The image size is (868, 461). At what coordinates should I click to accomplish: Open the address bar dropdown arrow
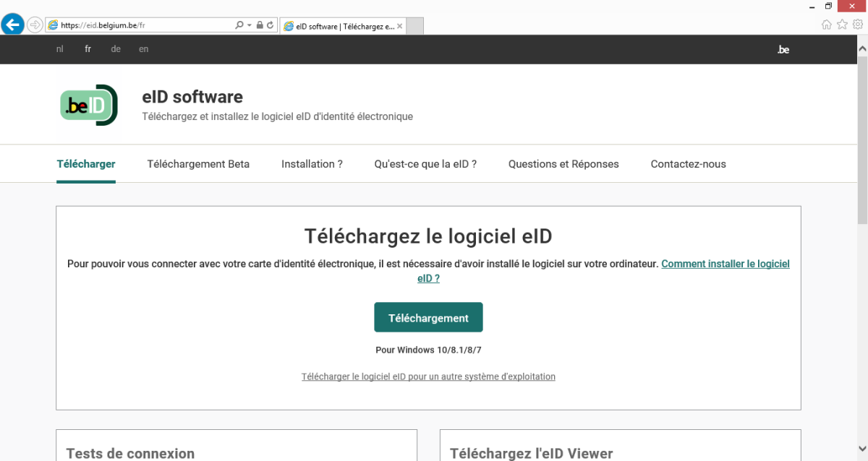(x=250, y=25)
